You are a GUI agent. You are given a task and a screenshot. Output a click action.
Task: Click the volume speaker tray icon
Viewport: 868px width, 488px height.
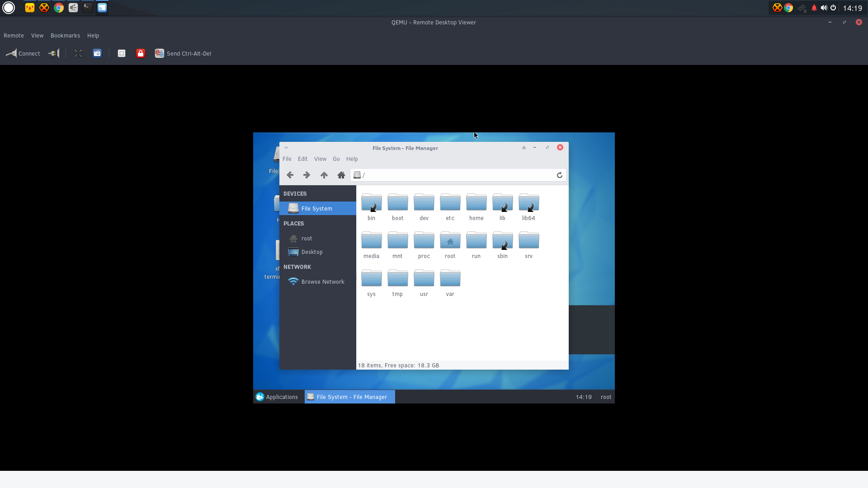click(x=824, y=8)
